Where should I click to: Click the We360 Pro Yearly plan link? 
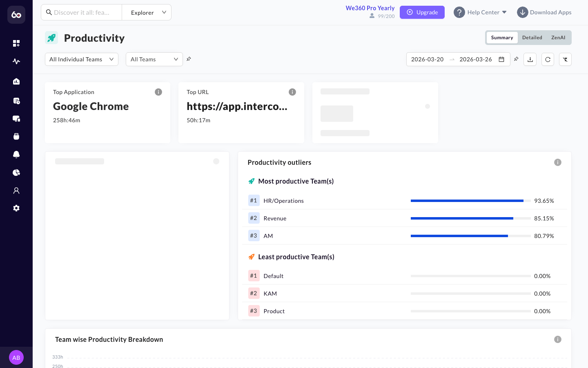click(x=370, y=8)
